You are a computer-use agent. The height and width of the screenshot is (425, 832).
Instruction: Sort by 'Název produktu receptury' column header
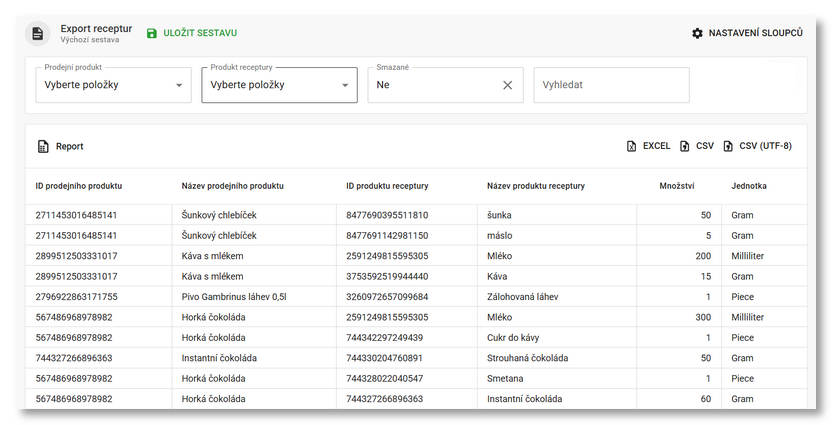point(536,186)
